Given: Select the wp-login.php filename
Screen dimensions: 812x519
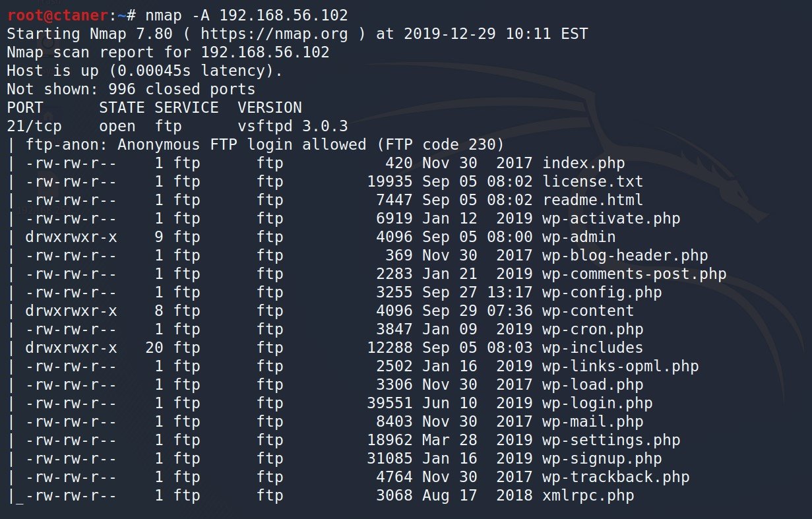Looking at the screenshot, I should (x=598, y=403).
